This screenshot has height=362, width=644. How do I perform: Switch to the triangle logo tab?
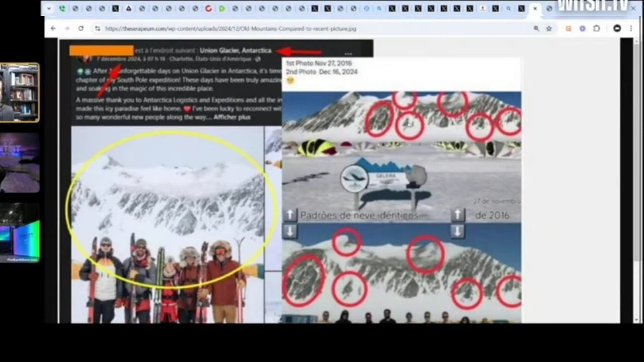click(x=128, y=9)
